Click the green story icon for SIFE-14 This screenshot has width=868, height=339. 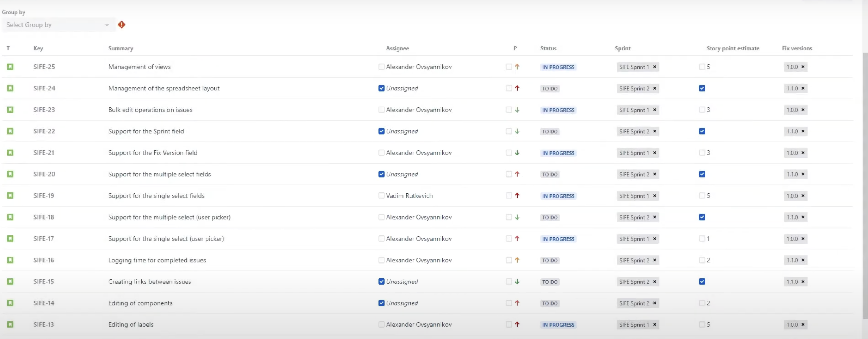[x=10, y=303]
